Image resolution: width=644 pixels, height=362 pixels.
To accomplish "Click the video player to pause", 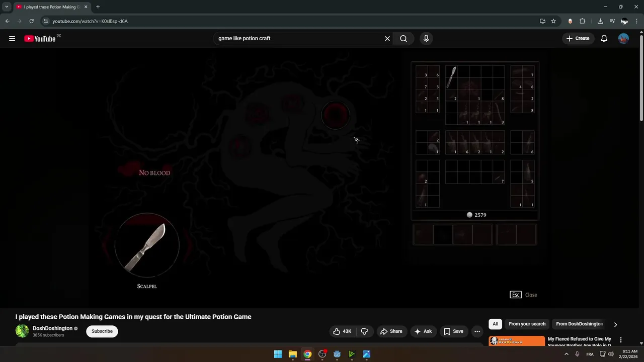I will coord(319,178).
